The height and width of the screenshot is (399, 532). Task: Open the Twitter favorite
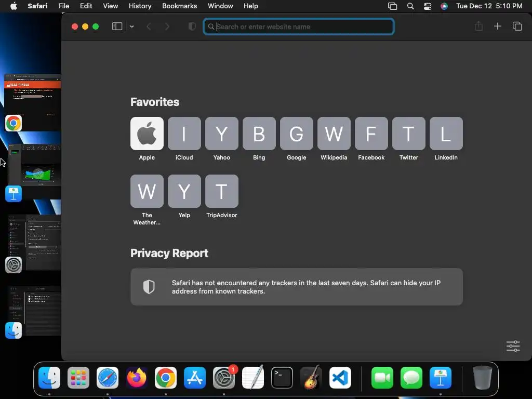(408, 134)
